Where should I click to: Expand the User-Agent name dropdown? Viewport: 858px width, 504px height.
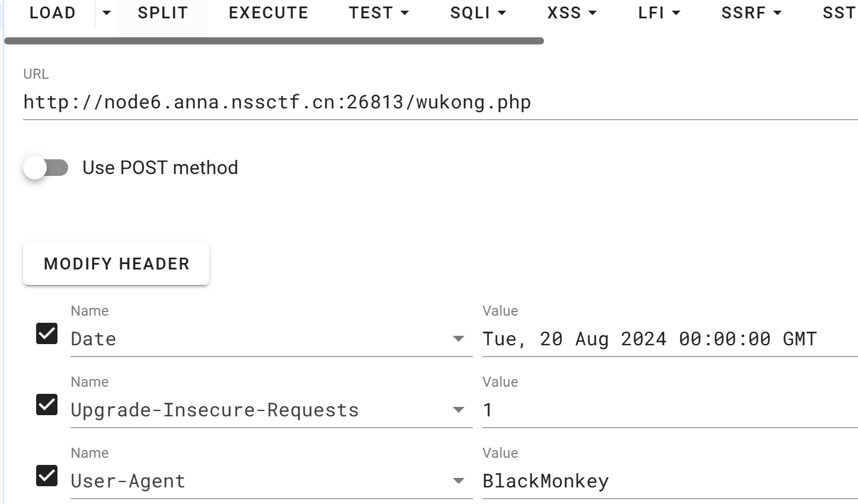[x=458, y=481]
